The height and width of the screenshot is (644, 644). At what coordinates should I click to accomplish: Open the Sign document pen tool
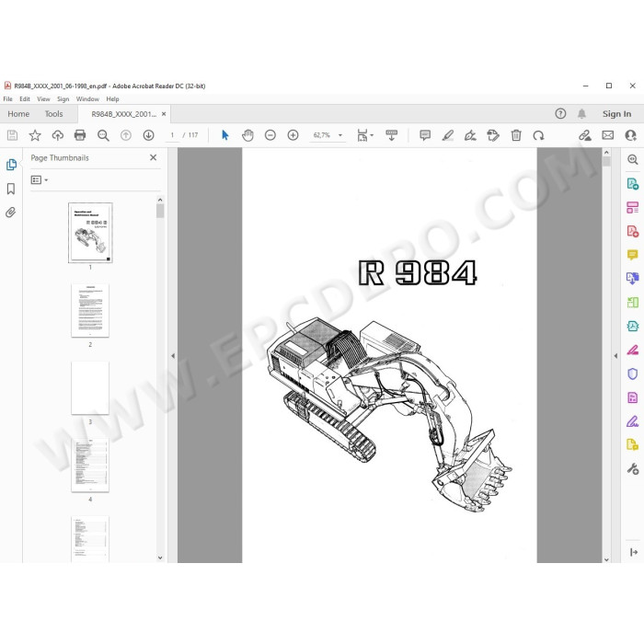(x=470, y=135)
